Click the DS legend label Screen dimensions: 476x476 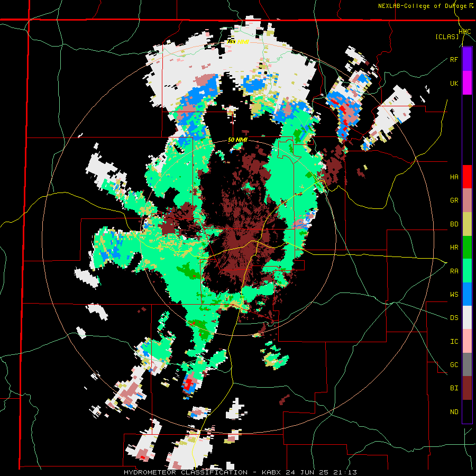coord(454,318)
